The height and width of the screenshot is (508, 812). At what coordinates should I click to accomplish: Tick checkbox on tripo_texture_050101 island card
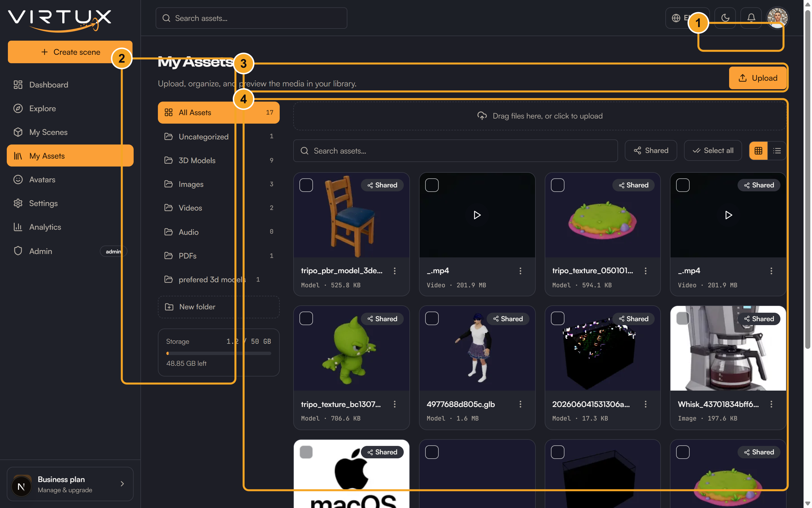[557, 185]
